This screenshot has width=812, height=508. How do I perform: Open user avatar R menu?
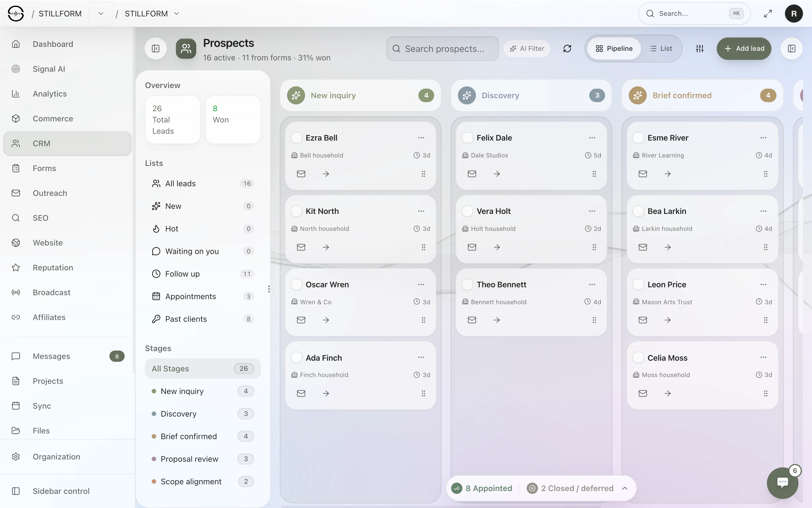[x=794, y=14]
